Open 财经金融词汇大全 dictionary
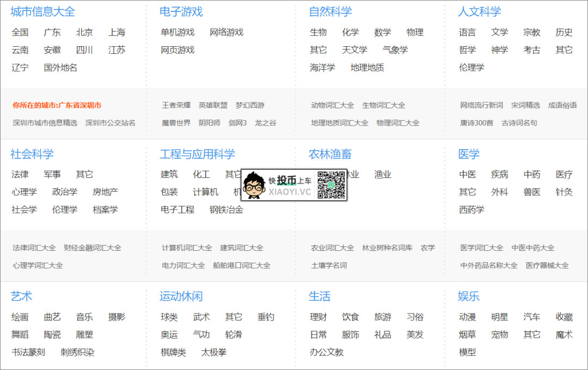Screen dimensions: 588x370 point(93,248)
